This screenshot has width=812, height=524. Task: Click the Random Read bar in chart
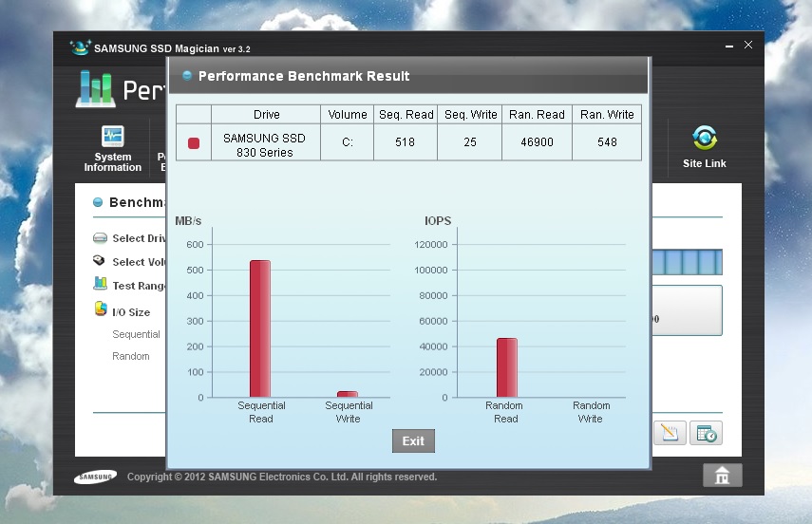(x=507, y=367)
